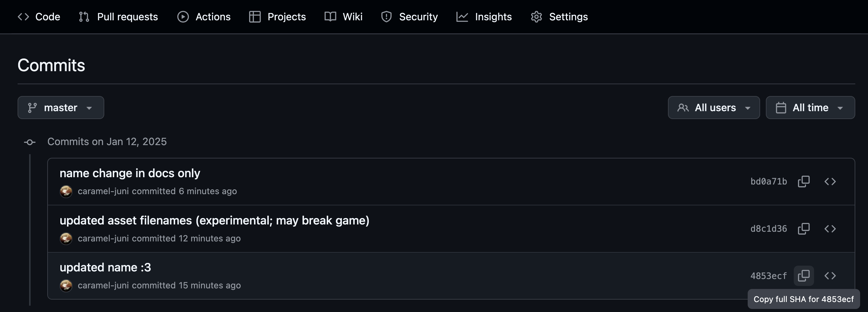Copy full SHA for commit bd0a71b
Screen dimensions: 868x312
tap(804, 181)
